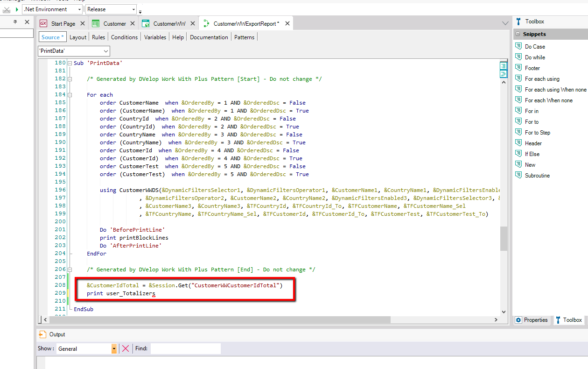
Task: Click the Start Page GX icon
Action: pos(44,24)
